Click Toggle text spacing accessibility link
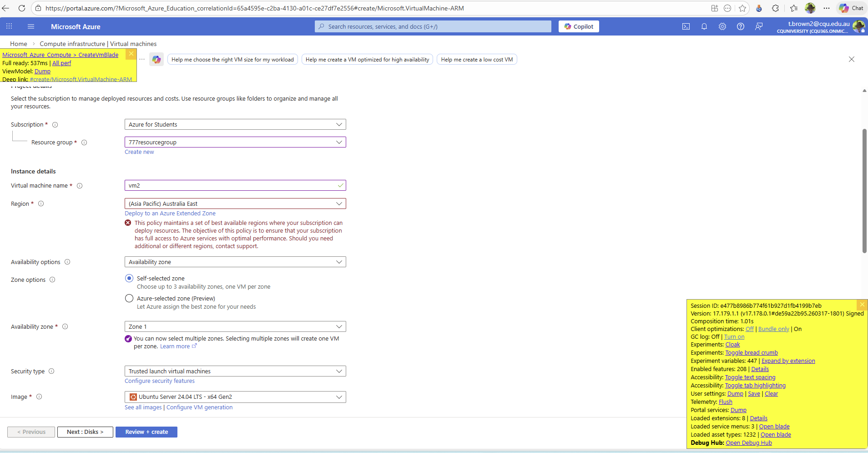Viewport: 868px width, 453px height. [750, 377]
